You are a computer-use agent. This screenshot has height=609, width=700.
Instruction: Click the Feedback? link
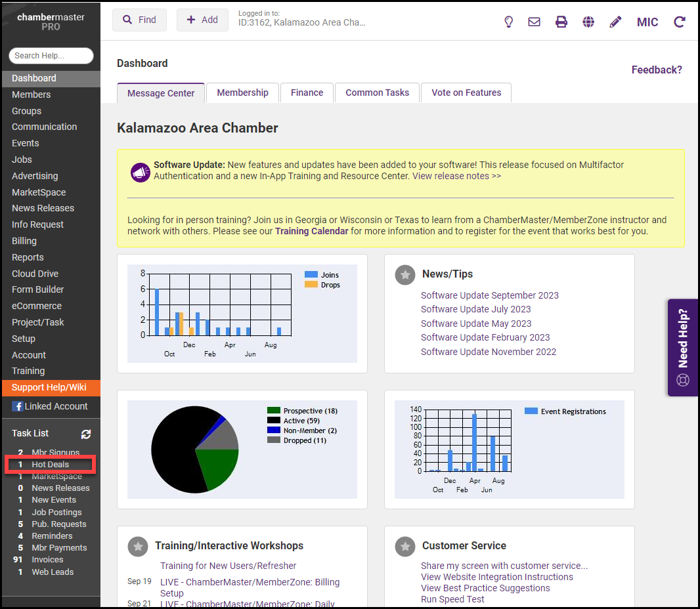pyautogui.click(x=657, y=70)
